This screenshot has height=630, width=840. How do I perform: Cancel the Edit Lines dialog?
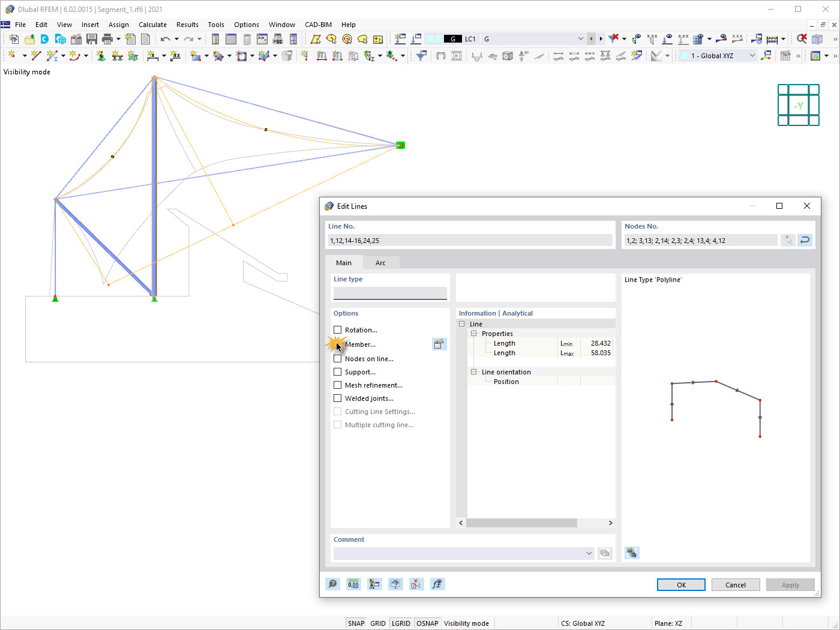(735, 584)
